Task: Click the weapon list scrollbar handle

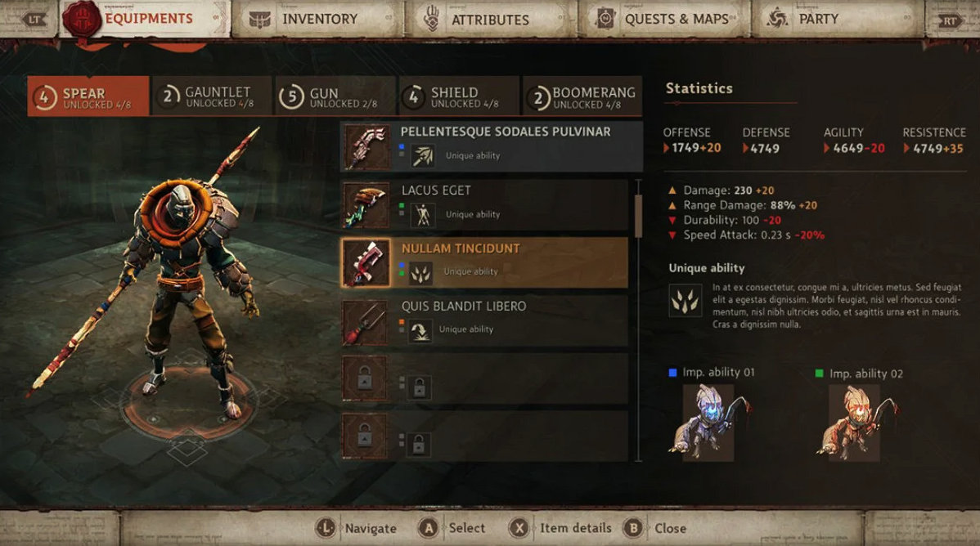Action: coord(638,216)
